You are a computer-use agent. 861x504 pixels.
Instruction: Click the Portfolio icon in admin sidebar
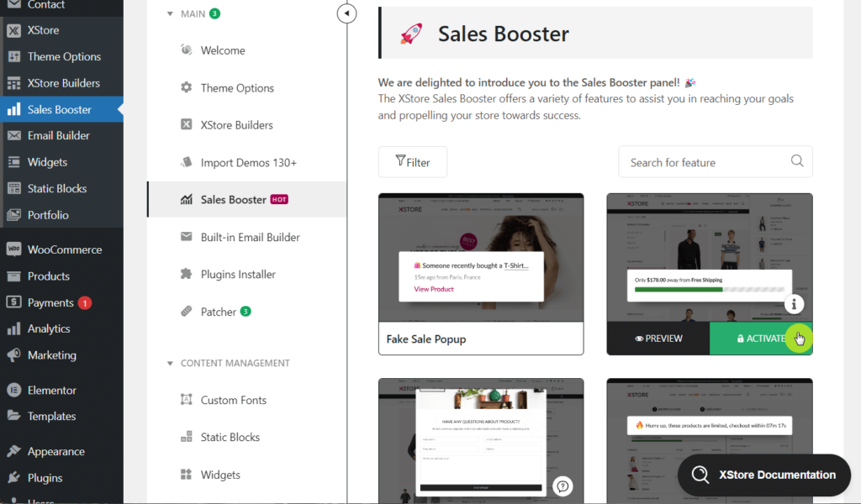coord(14,214)
